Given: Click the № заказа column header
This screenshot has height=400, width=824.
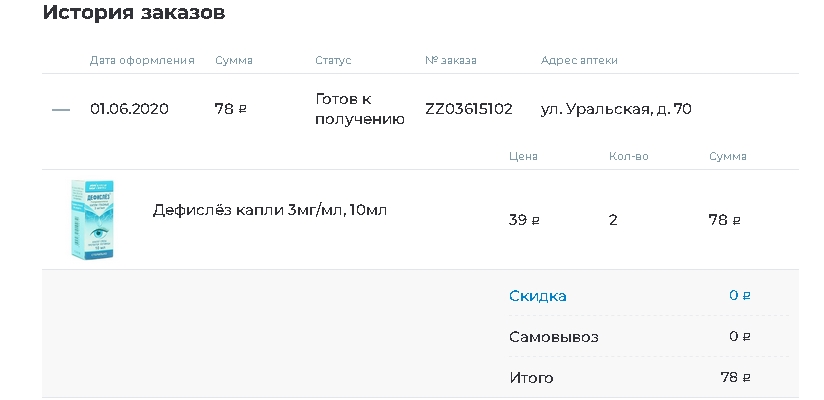Looking at the screenshot, I should point(451,60).
